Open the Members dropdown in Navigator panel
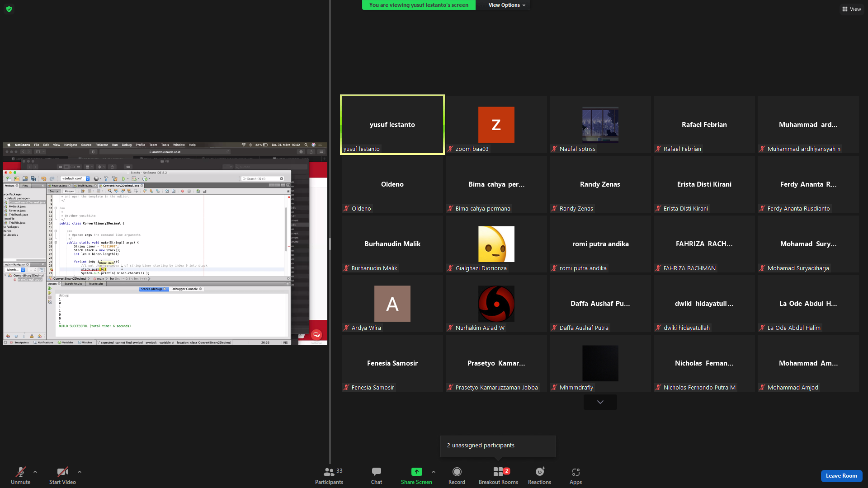Image resolution: width=868 pixels, height=488 pixels. tap(15, 270)
